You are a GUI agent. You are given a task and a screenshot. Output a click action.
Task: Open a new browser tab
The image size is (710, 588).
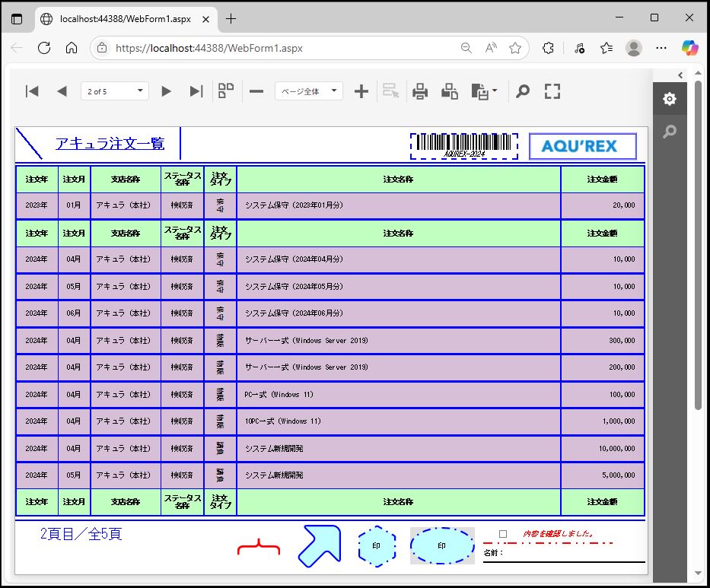coord(231,18)
